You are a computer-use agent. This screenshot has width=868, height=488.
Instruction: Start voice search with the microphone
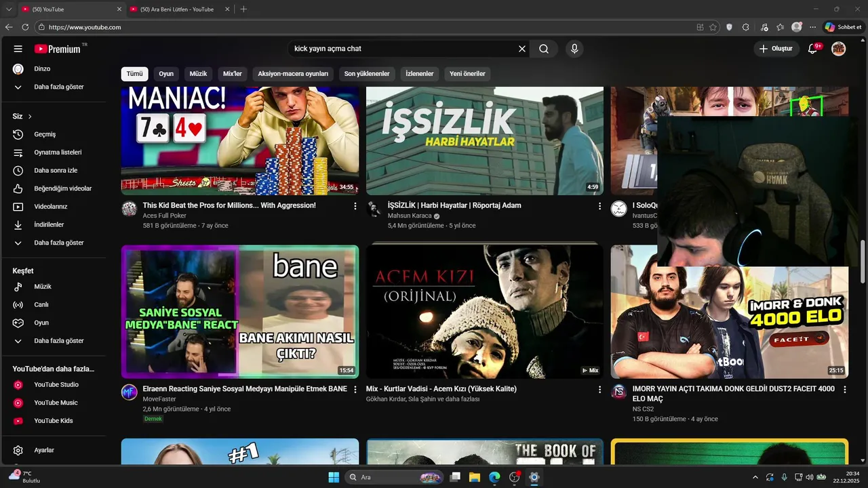[574, 49]
